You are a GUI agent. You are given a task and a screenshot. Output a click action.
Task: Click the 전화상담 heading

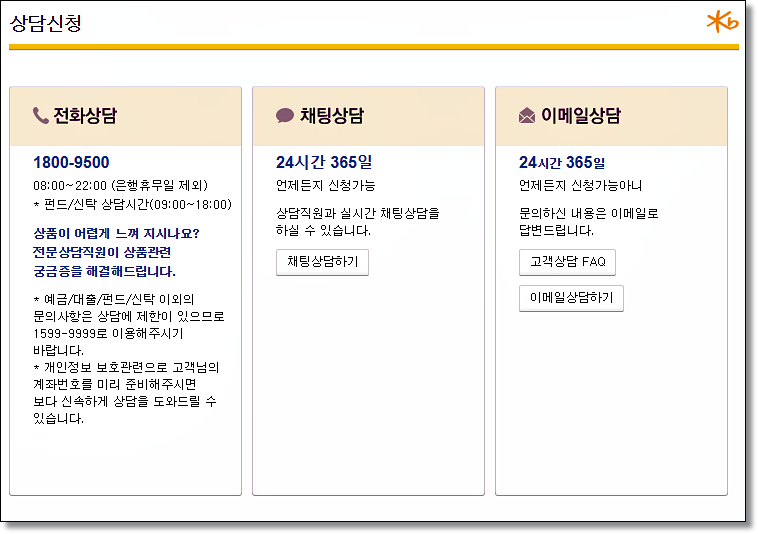click(85, 115)
